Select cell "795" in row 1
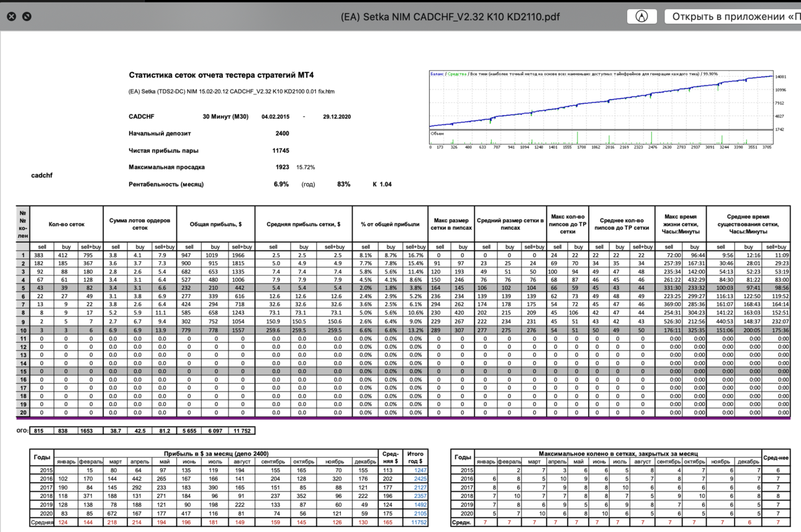Screen dimensions: 801x532 point(91,255)
